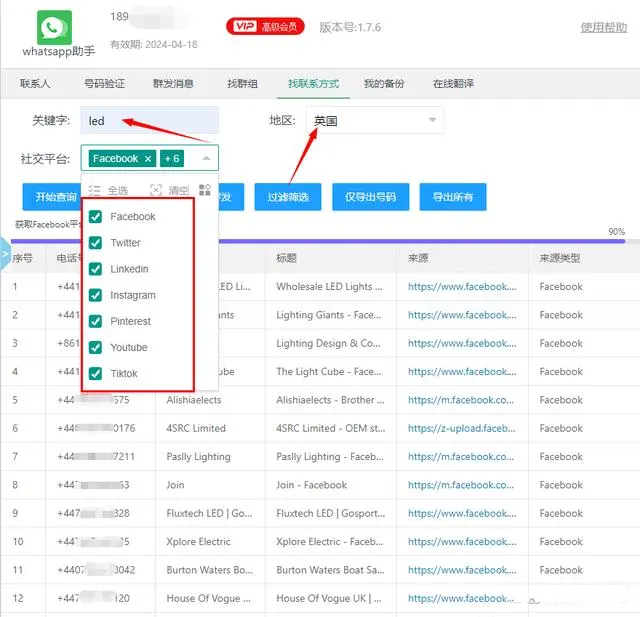Click the 清空 clear-all option
Image resolution: width=640 pixels, height=617 pixels.
coord(169,190)
